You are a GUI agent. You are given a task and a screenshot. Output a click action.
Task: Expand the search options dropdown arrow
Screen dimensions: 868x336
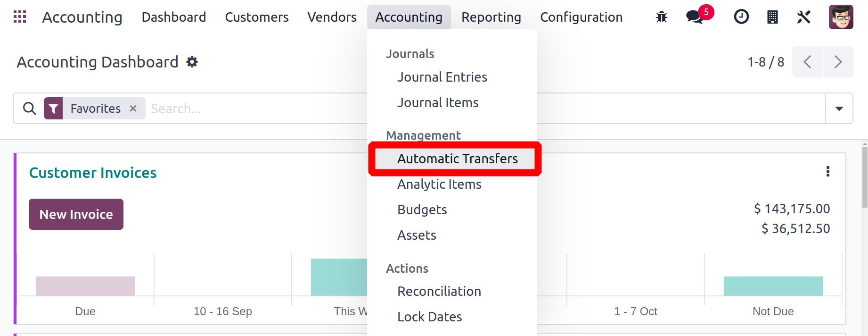tap(839, 109)
